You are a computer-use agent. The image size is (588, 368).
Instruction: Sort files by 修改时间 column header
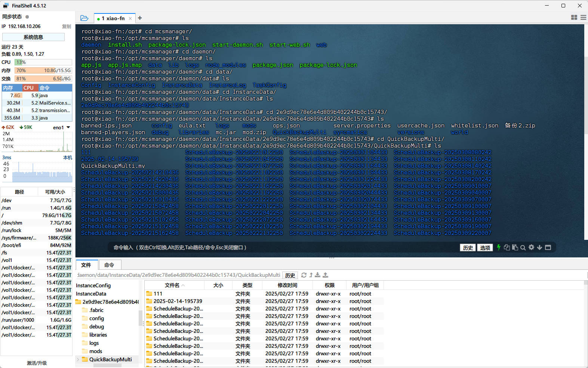(287, 285)
